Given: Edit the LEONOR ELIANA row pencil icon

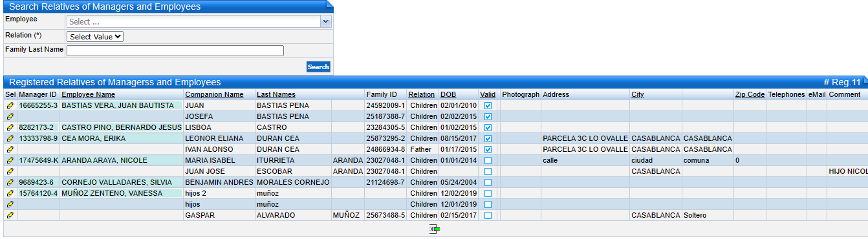Looking at the screenshot, I should click(10, 138).
